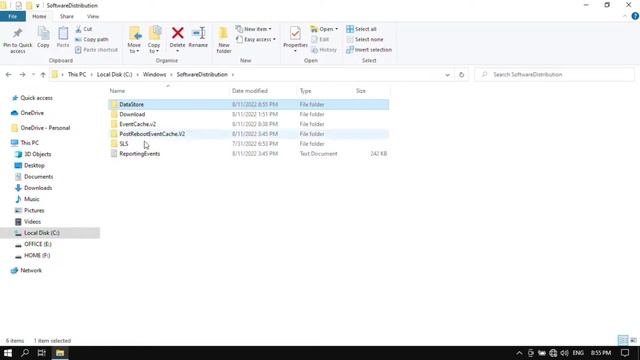Switch to the View ribbon tab
Viewport: 640px width, 360px height.
pos(93,16)
